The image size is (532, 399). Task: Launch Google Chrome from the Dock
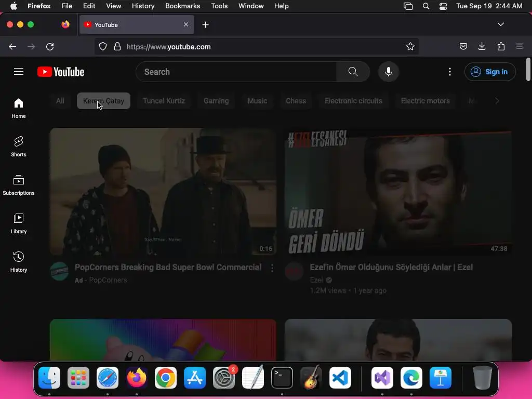(166, 378)
